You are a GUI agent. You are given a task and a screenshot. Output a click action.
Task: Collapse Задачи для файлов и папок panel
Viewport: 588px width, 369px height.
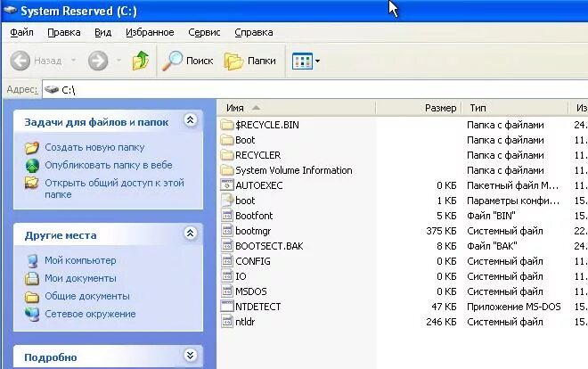[190, 120]
